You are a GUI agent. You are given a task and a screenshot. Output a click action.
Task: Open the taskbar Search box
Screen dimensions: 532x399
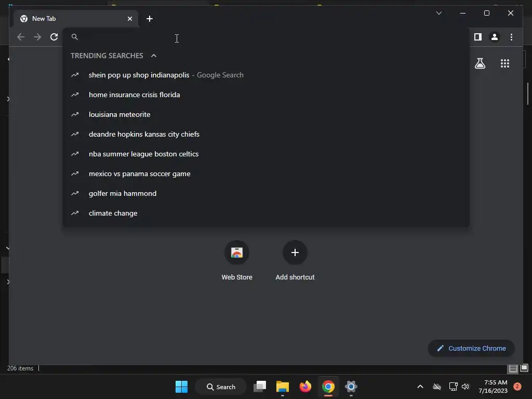coord(221,387)
